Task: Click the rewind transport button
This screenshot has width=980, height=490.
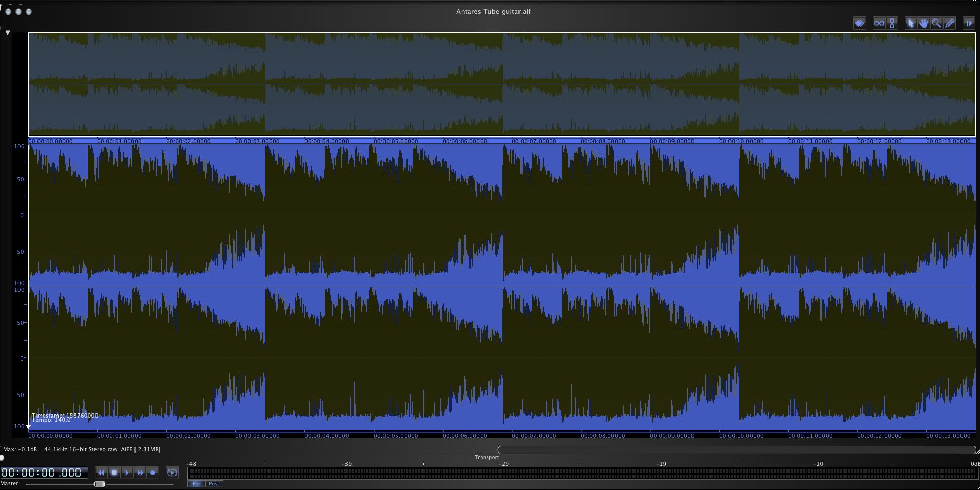Action: pyautogui.click(x=101, y=473)
